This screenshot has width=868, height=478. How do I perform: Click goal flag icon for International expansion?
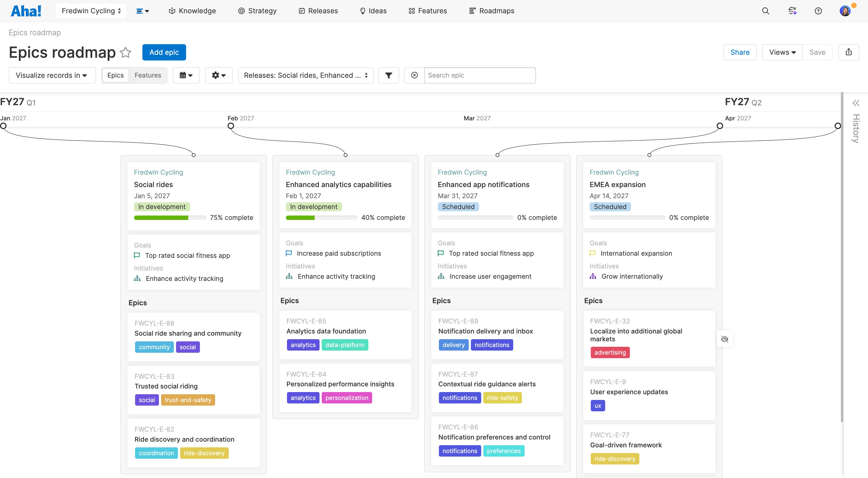593,253
